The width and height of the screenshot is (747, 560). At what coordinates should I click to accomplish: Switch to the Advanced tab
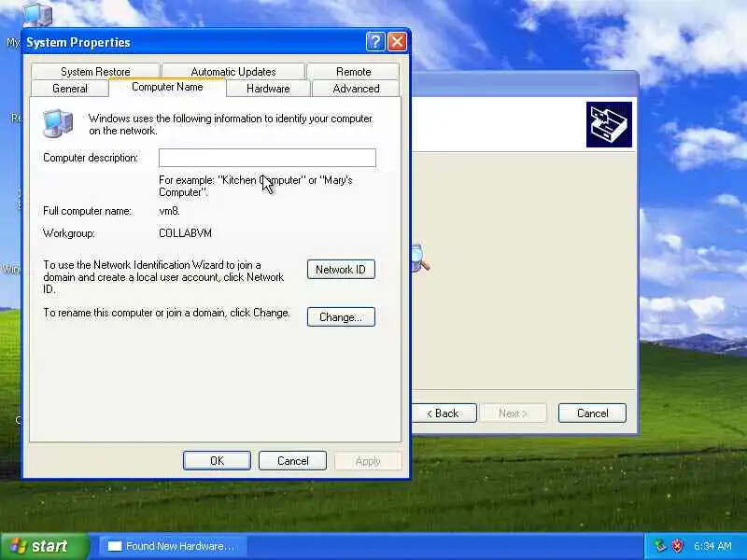click(x=356, y=89)
